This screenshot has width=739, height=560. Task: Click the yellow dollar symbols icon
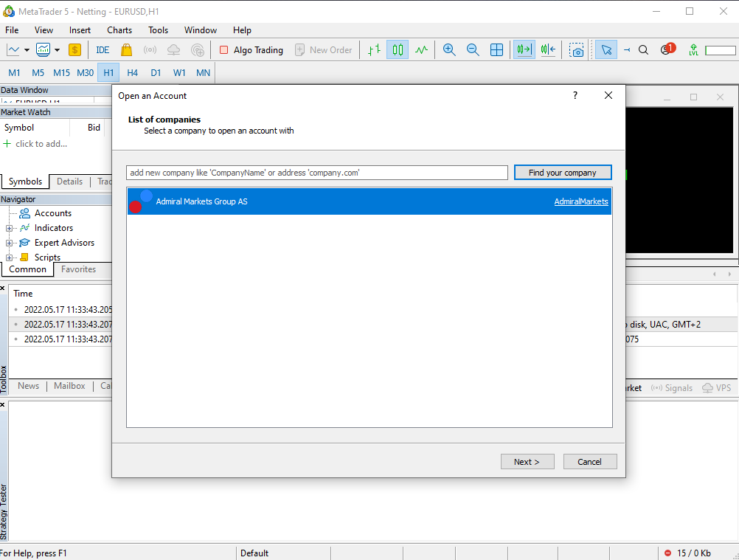click(x=74, y=49)
